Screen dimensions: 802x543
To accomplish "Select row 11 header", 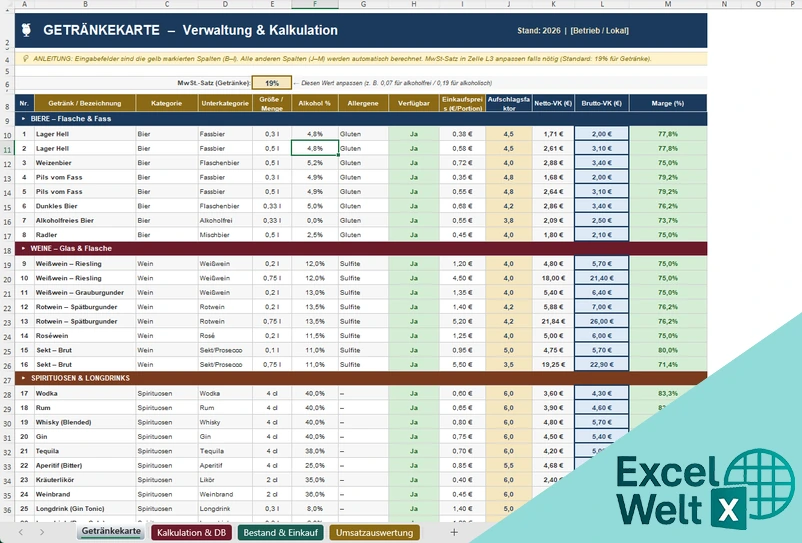I will pos(7,149).
